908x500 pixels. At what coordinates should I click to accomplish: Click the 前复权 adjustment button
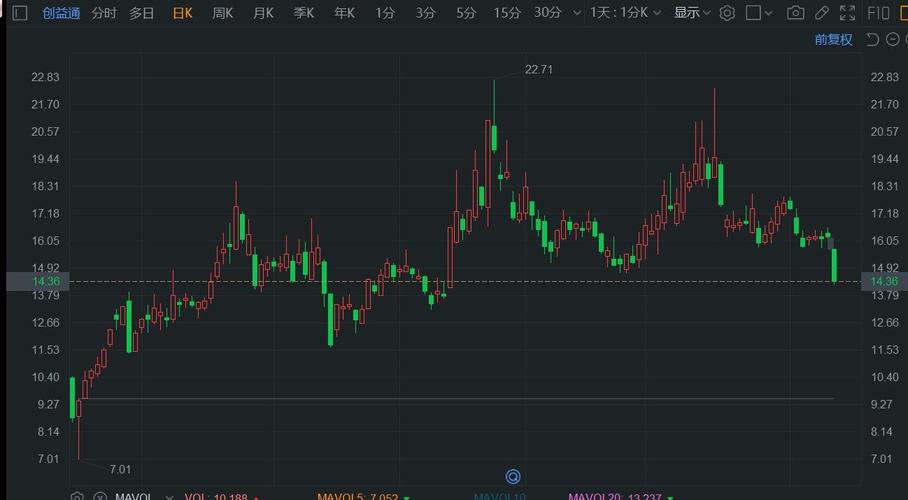point(833,39)
